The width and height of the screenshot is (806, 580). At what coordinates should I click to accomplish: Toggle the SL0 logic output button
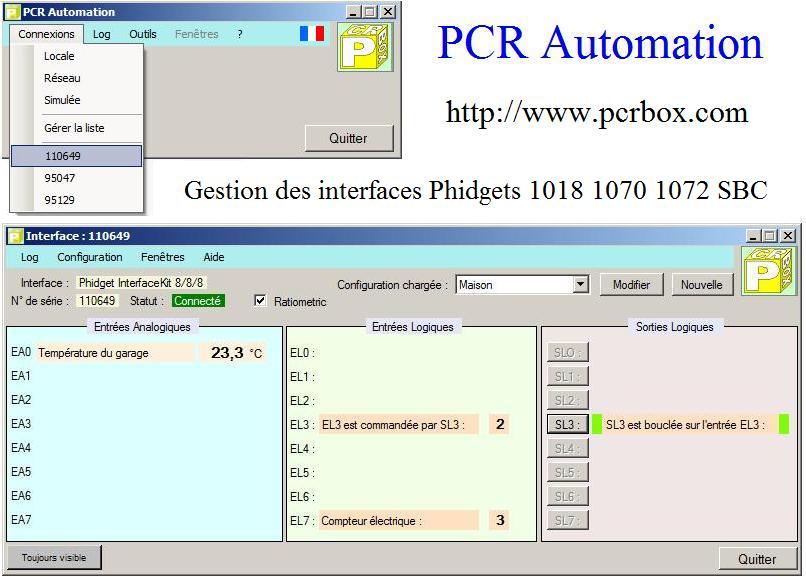pyautogui.click(x=567, y=352)
